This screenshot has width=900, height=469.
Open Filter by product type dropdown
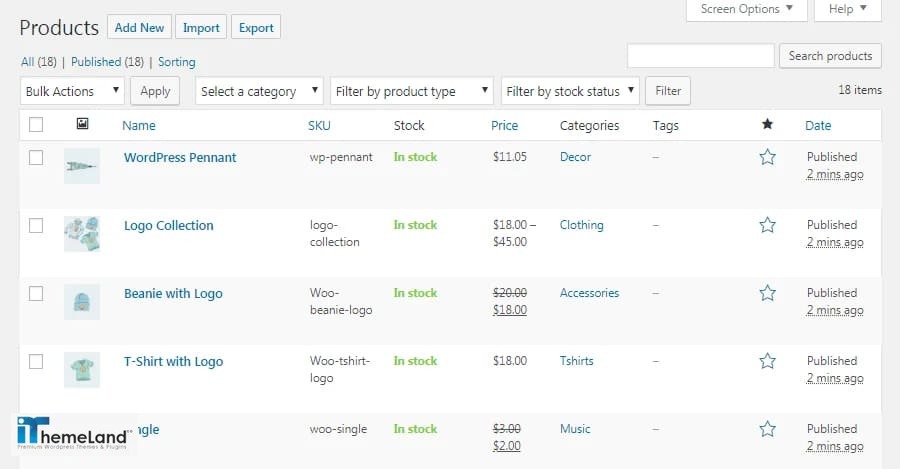coord(412,91)
